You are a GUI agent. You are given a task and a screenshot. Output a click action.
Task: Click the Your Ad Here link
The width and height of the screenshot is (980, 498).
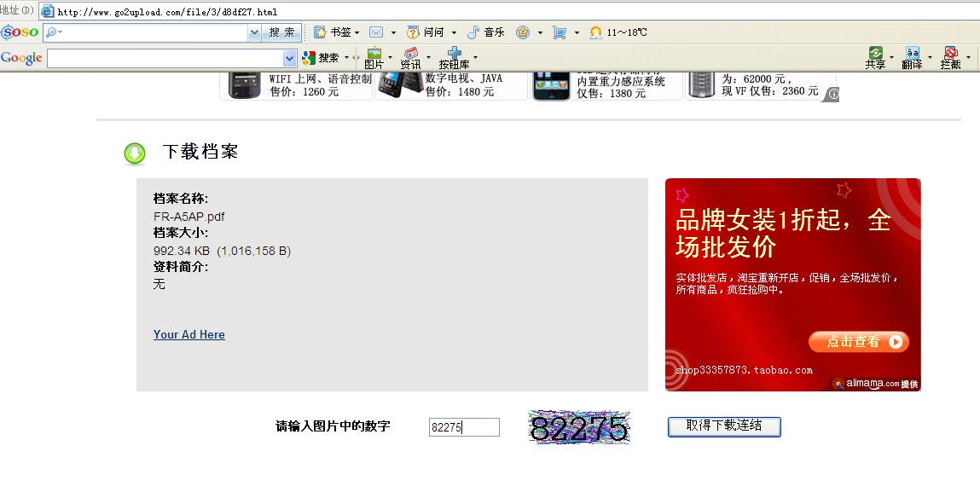(189, 334)
